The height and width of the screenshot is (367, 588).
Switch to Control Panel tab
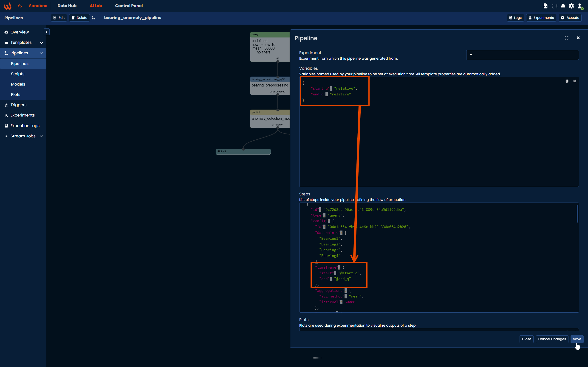click(x=129, y=6)
